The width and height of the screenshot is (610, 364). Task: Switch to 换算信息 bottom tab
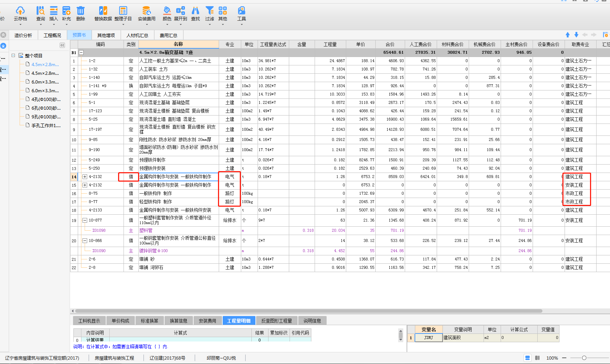(x=179, y=321)
